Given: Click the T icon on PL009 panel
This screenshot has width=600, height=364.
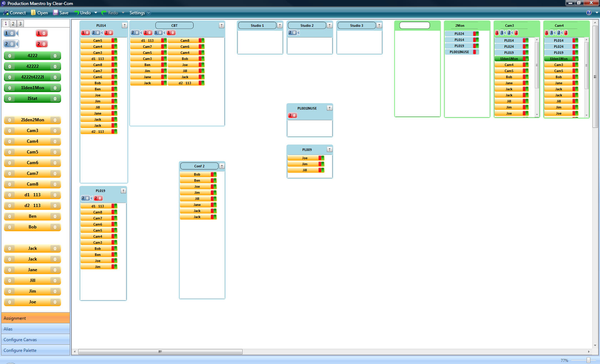Looking at the screenshot, I should click(x=329, y=150).
